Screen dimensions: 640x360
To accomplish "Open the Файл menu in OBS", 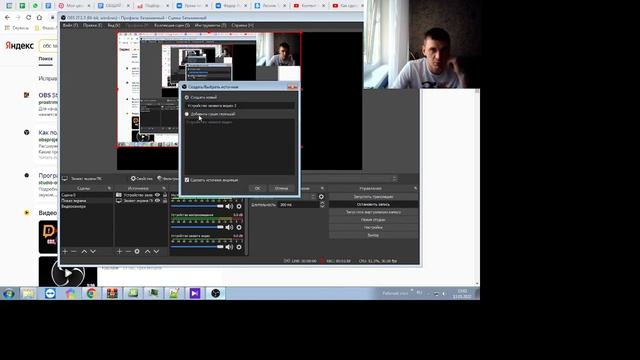I will 70,25.
